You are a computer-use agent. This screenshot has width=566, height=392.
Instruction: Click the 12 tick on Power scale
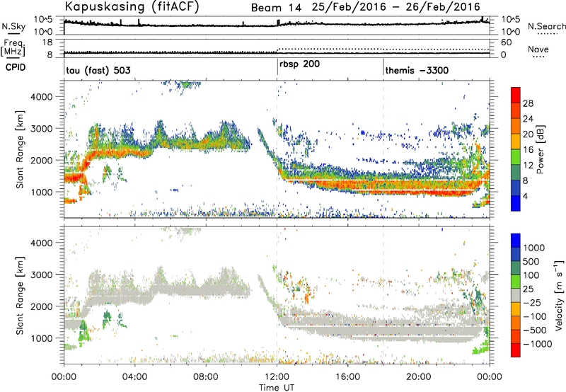pos(528,166)
